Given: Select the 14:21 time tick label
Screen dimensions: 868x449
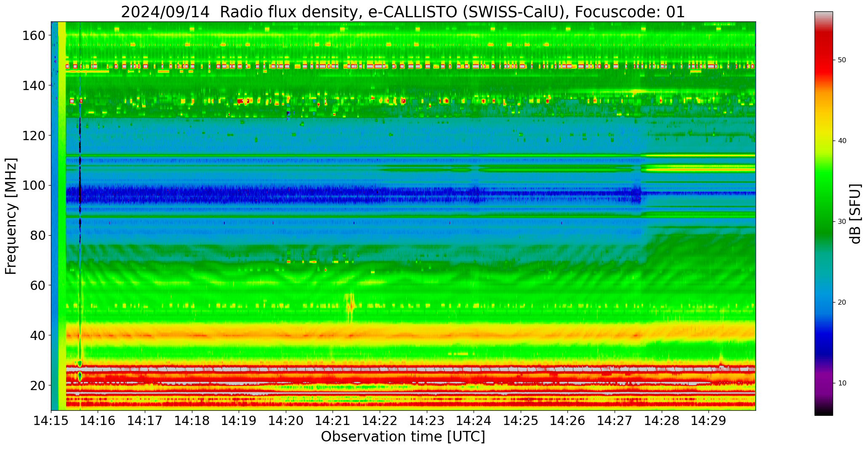Looking at the screenshot, I should coord(333,421).
